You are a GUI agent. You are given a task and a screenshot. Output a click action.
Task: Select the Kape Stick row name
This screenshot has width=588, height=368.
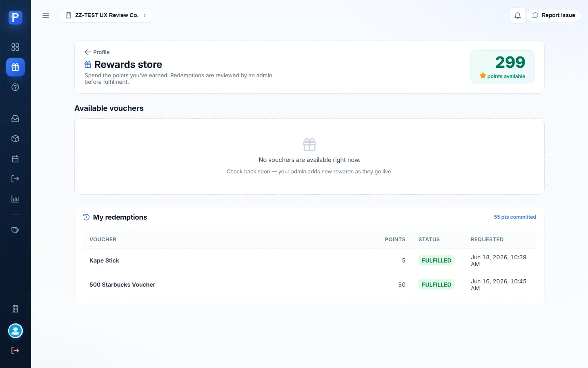coord(104,260)
